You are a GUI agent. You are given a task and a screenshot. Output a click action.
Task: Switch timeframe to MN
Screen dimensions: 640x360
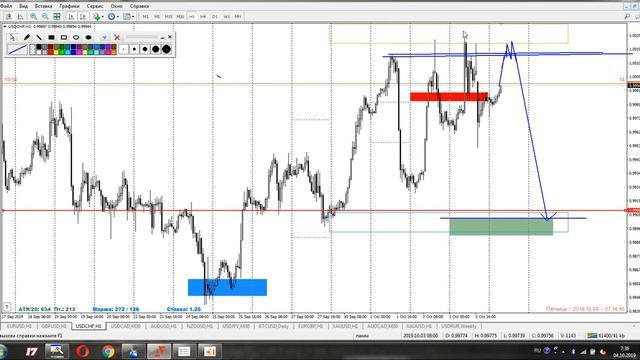(x=238, y=16)
